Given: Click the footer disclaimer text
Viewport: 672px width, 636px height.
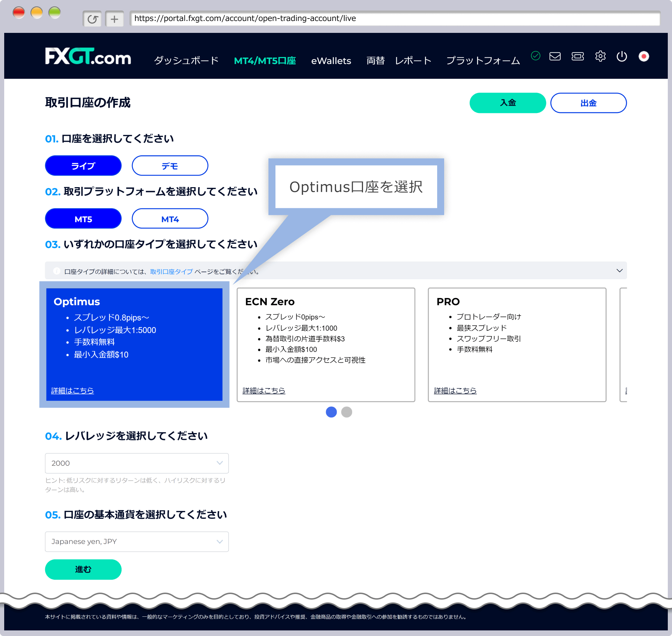Looking at the screenshot, I should coord(257,617).
